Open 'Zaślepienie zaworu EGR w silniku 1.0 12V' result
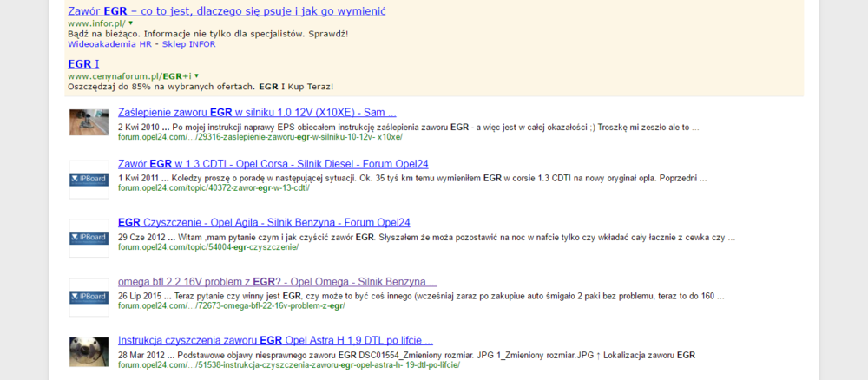Screen dimensions: 868x380 tap(257, 113)
